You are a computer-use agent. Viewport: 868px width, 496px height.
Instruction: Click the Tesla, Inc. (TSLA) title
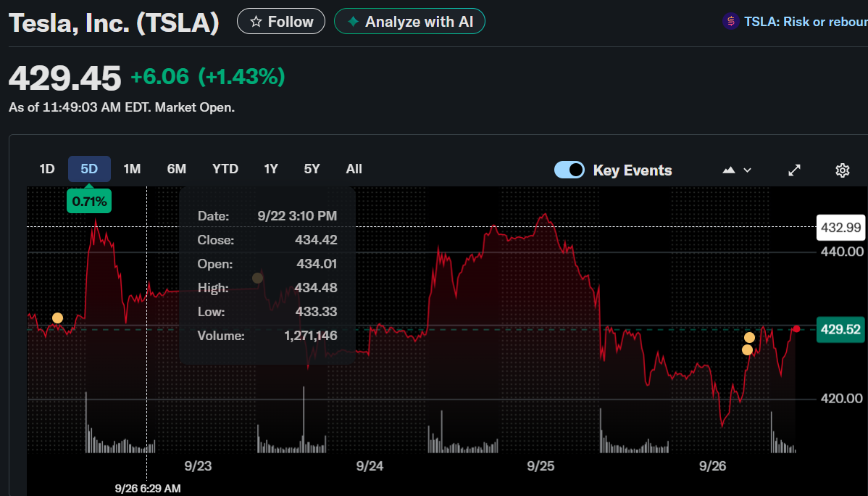(114, 22)
